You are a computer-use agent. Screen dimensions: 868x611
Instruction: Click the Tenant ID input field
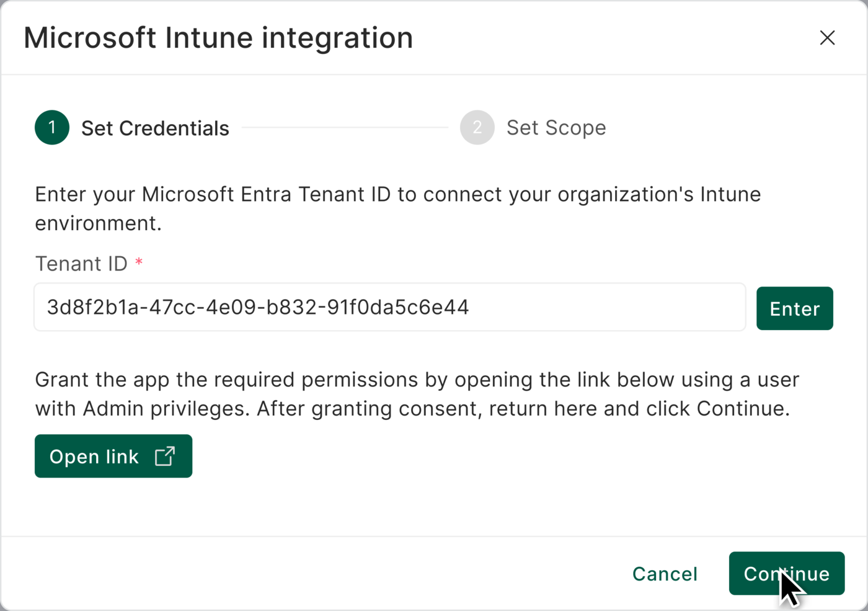click(390, 307)
